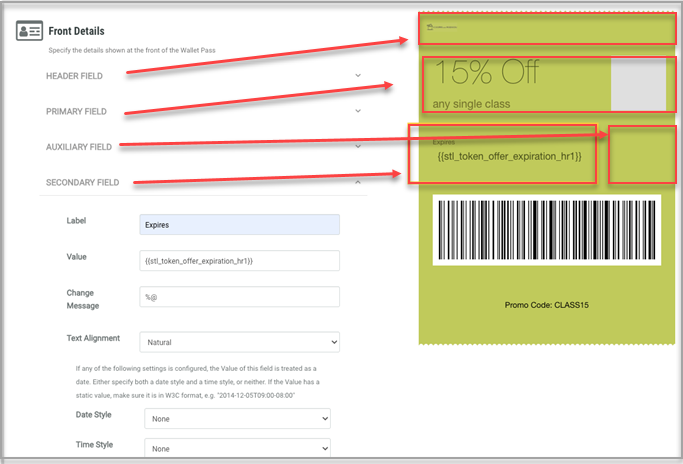Image resolution: width=683 pixels, height=464 pixels.
Task: Open the Text Alignment dropdown
Action: pyautogui.click(x=239, y=342)
